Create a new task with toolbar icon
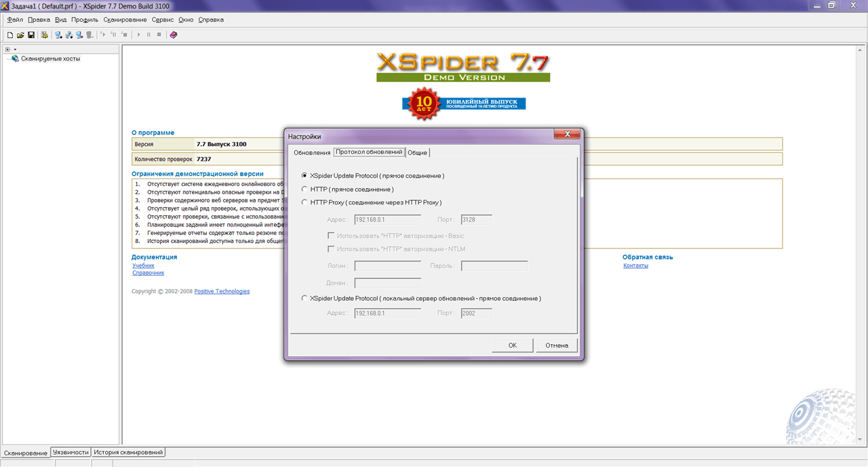The height and width of the screenshot is (467, 868). pyautogui.click(x=10, y=35)
